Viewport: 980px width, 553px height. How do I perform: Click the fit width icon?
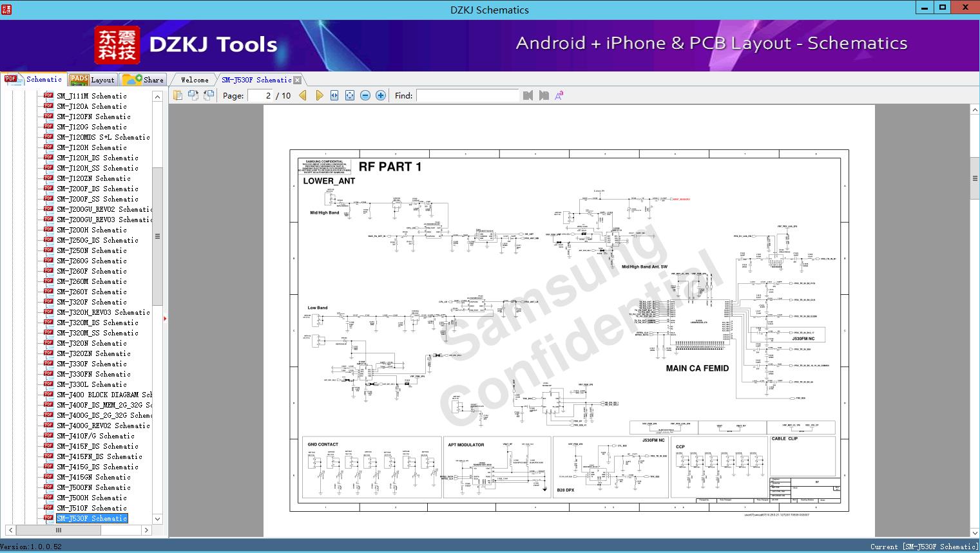pyautogui.click(x=334, y=95)
